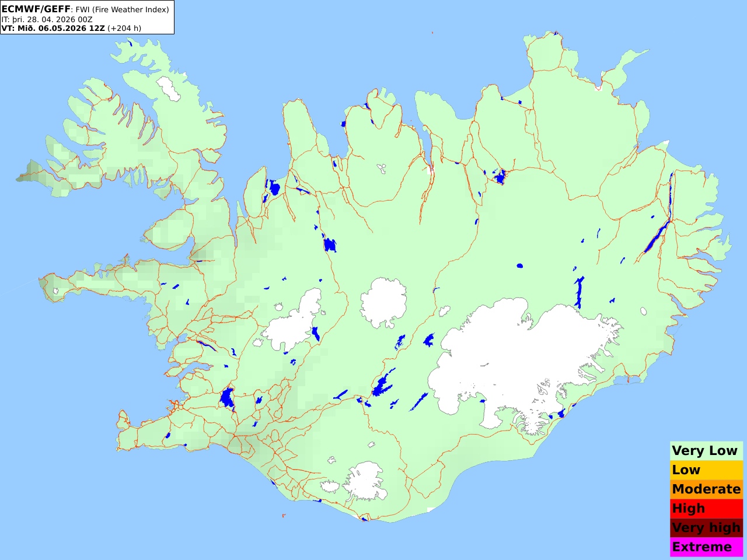This screenshot has height=560, width=747.
Task: Click the Moderate legend swatch
Action: [706, 489]
